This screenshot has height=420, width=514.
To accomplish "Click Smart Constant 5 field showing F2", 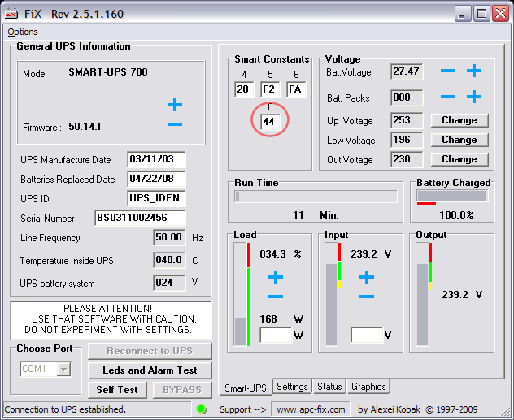I will point(270,89).
